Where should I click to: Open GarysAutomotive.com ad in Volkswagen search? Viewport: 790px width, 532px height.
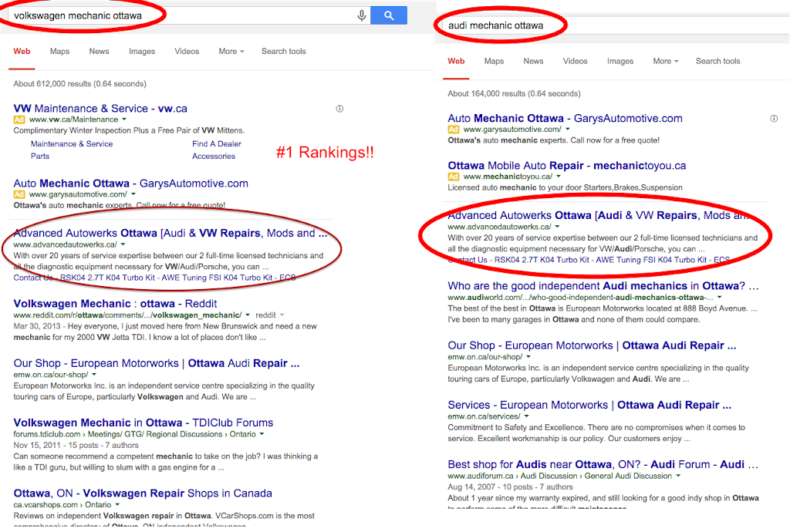131,184
